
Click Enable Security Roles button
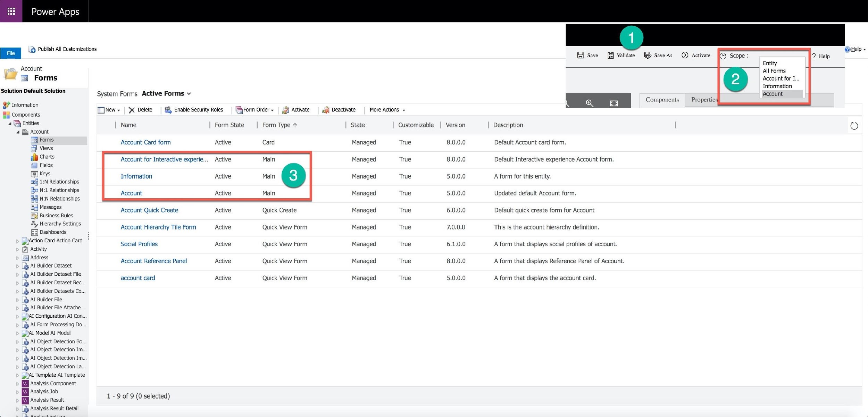pyautogui.click(x=194, y=109)
